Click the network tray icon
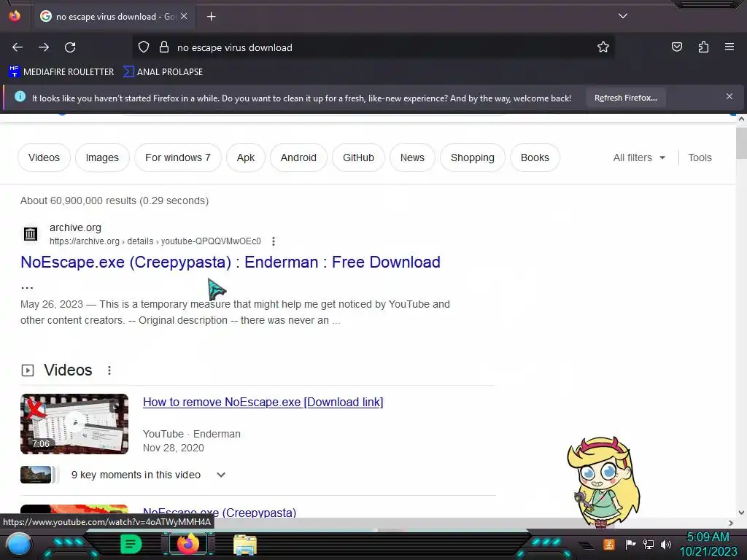Image resolution: width=747 pixels, height=560 pixels. [649, 544]
